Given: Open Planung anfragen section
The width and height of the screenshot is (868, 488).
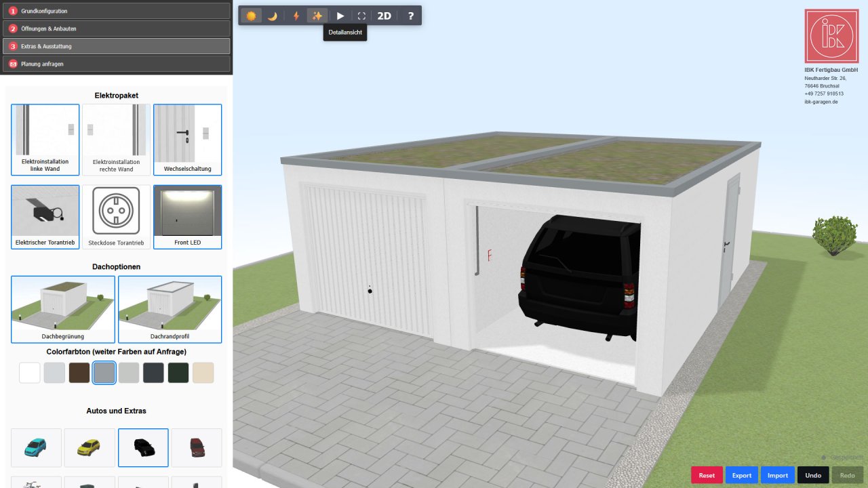Looking at the screenshot, I should coord(117,64).
